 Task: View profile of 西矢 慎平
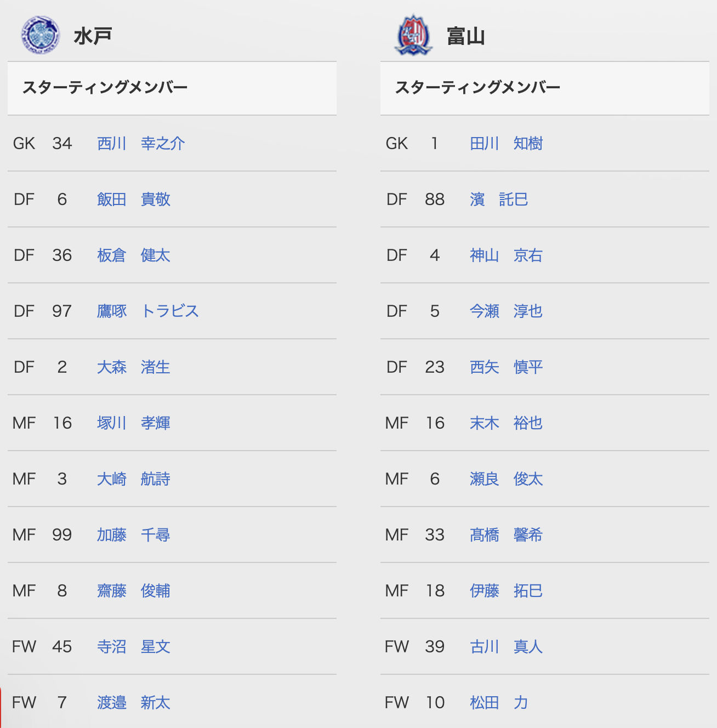coord(507,367)
